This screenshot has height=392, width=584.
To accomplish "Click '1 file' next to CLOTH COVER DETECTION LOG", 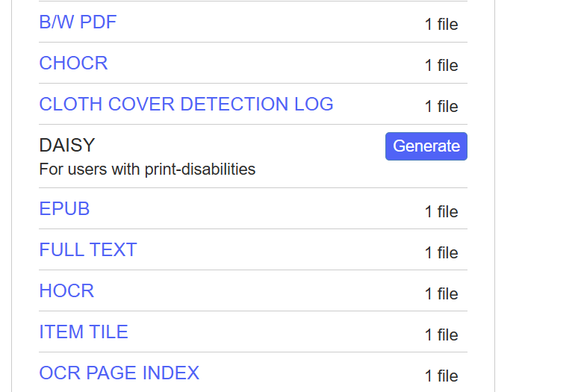I will click(x=441, y=107).
